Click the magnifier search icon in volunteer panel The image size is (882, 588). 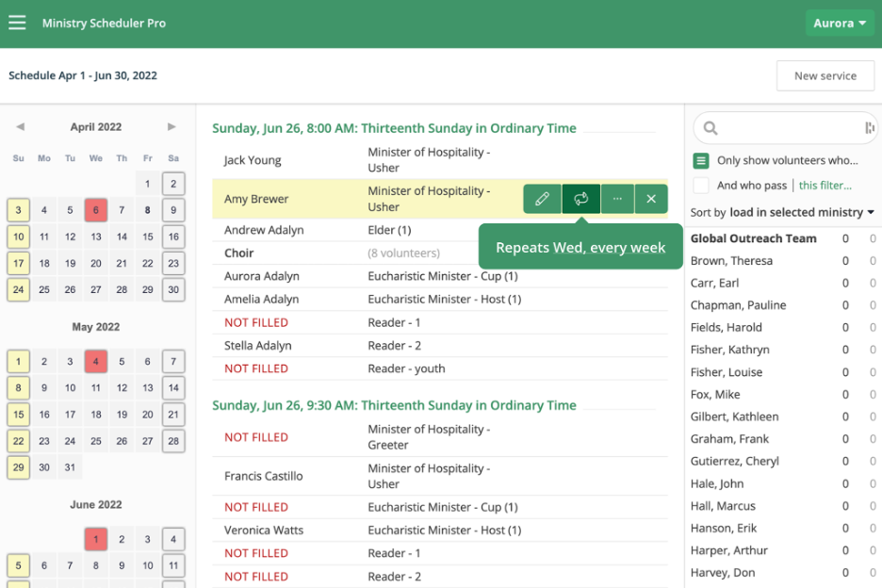pyautogui.click(x=710, y=128)
